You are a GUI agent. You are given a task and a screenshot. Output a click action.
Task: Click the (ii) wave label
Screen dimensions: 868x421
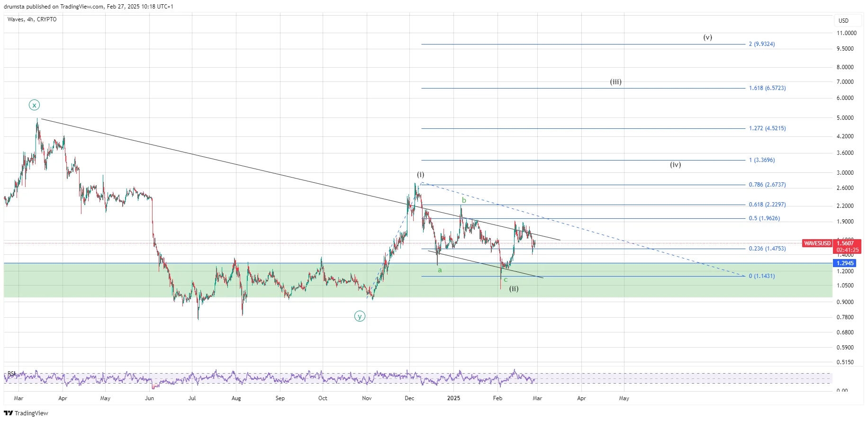(514, 288)
